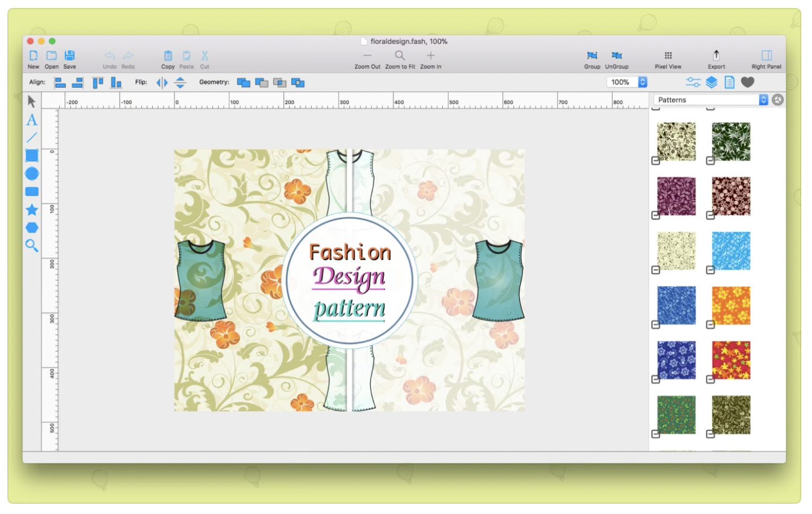Open the Layers panel icon
The height and width of the screenshot is (514, 812).
tap(711, 82)
